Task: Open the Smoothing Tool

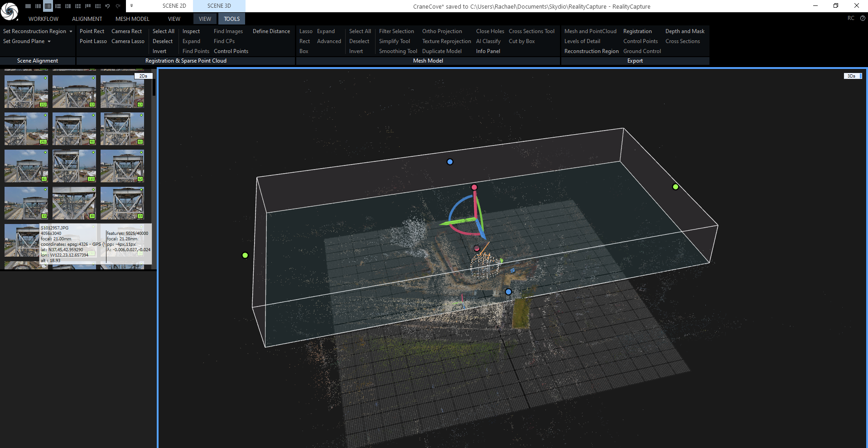Action: (398, 51)
